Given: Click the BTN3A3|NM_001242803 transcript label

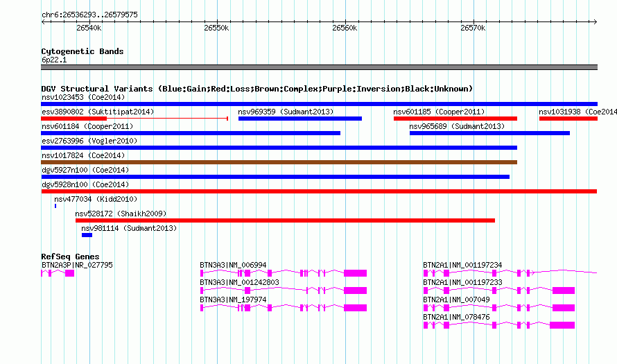Looking at the screenshot, I should click(239, 282).
